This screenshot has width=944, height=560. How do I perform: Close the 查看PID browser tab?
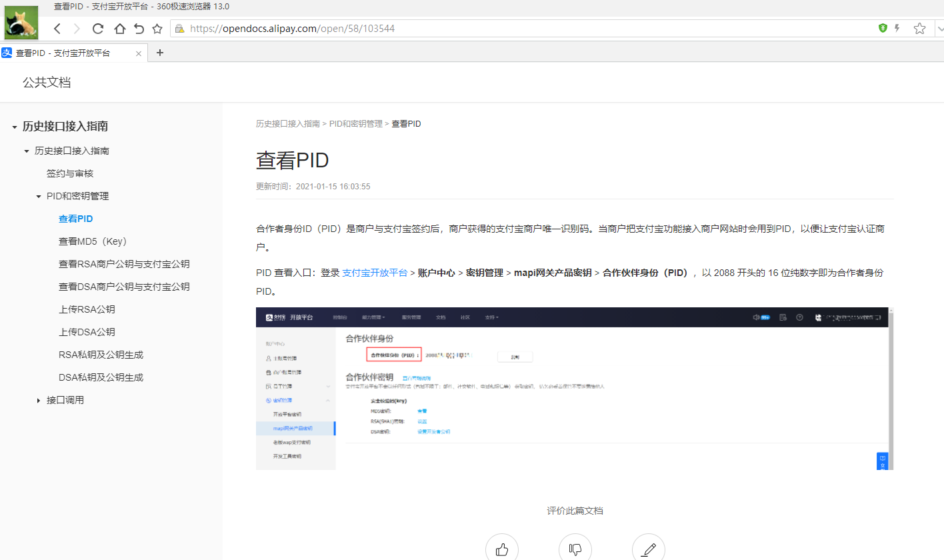(x=139, y=53)
